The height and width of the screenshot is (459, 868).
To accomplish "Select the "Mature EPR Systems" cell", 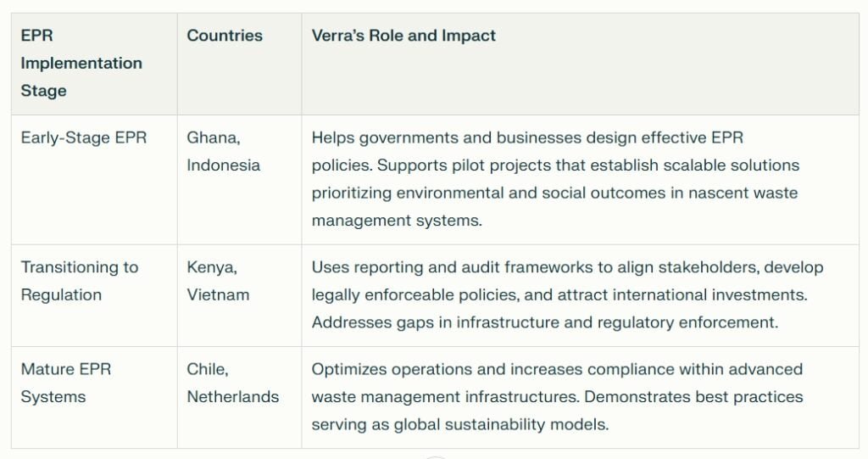I will tap(66, 383).
